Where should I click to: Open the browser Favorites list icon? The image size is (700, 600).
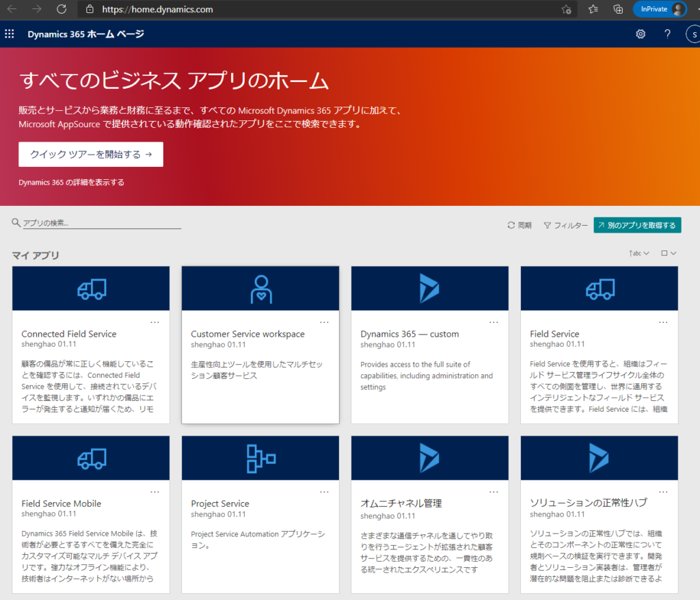[593, 9]
